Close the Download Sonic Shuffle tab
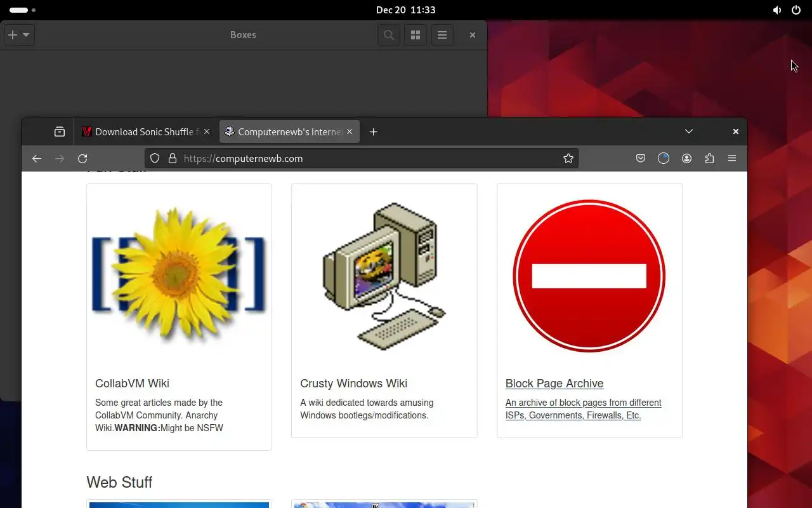 coord(207,131)
